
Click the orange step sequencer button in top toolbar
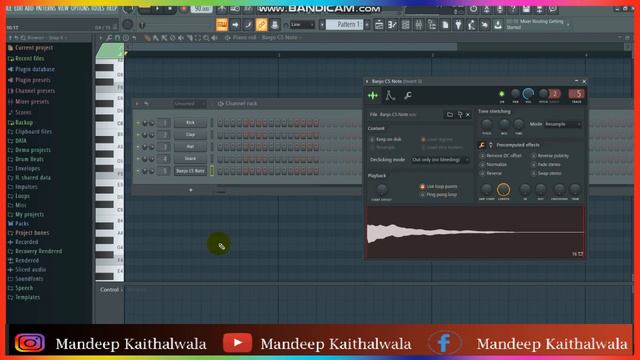pyautogui.click(x=222, y=24)
